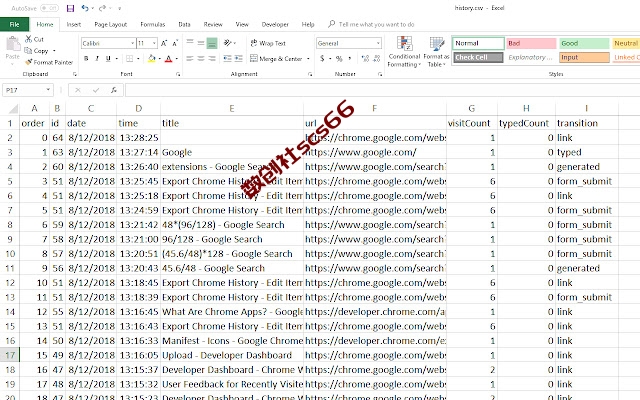The width and height of the screenshot is (640, 400).
Task: Select the column E header
Action: pyautogui.click(x=232, y=109)
